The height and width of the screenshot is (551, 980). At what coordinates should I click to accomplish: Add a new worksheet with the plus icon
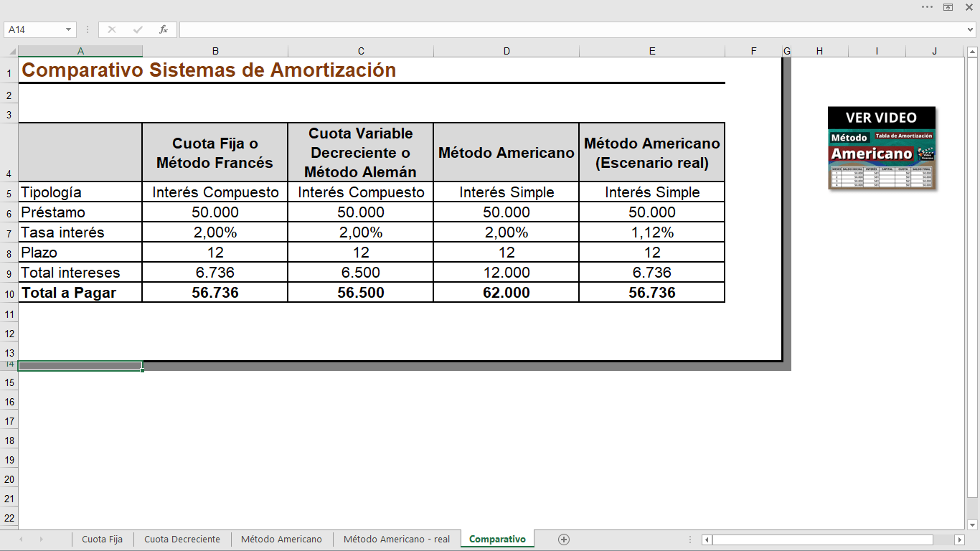564,539
